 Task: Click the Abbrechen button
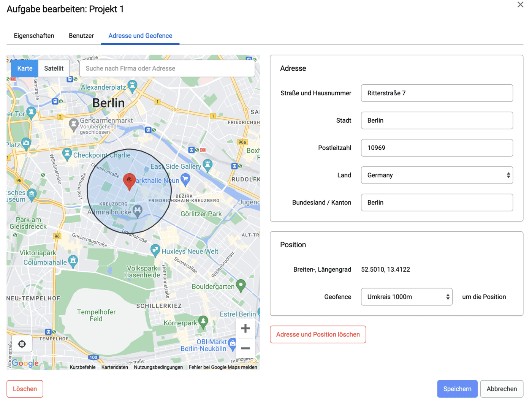tap(501, 389)
